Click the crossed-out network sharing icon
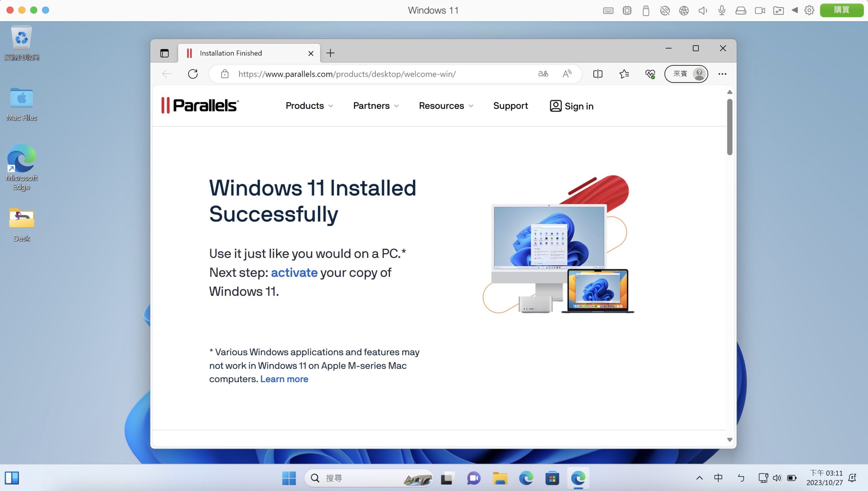Viewport: 868px width, 491px height. coord(665,11)
